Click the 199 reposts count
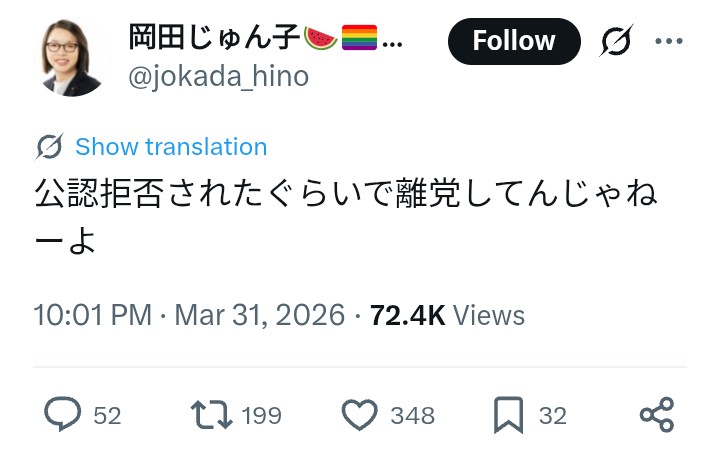 (262, 415)
